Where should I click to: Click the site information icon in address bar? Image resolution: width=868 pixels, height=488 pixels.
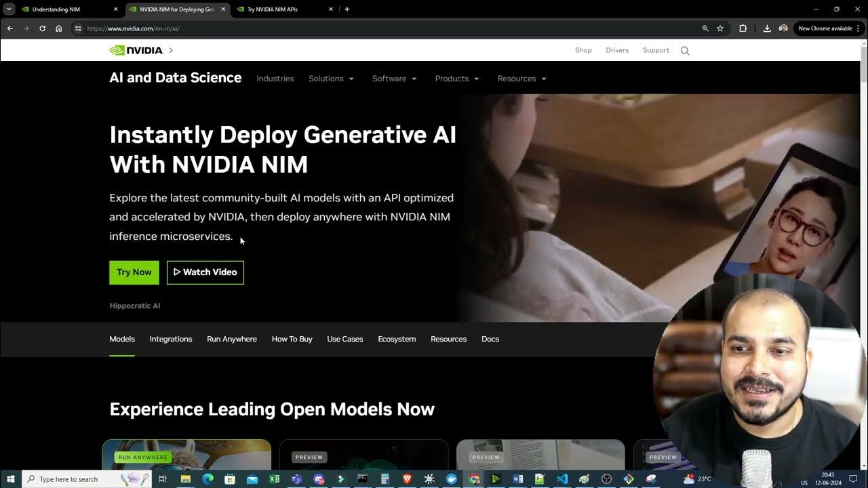pyautogui.click(x=78, y=28)
